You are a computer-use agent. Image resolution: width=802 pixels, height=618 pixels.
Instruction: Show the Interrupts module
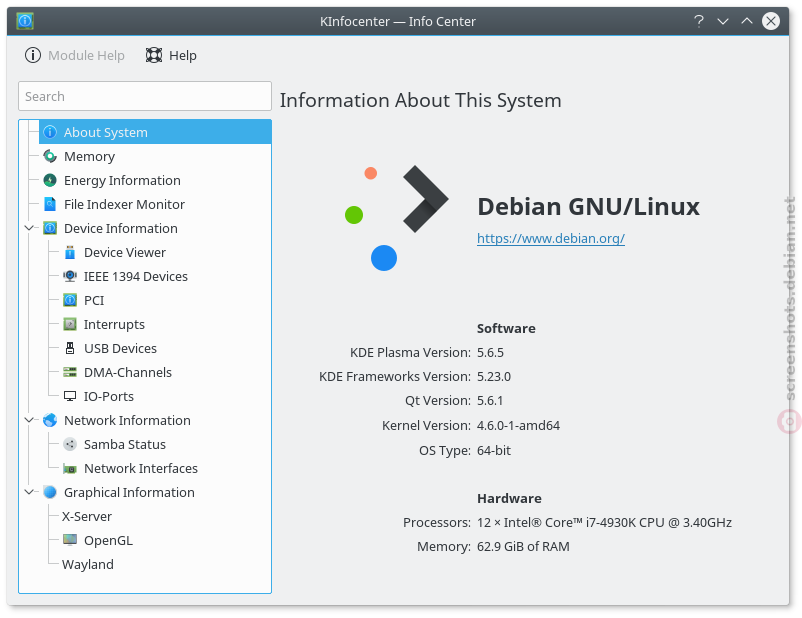tap(114, 325)
